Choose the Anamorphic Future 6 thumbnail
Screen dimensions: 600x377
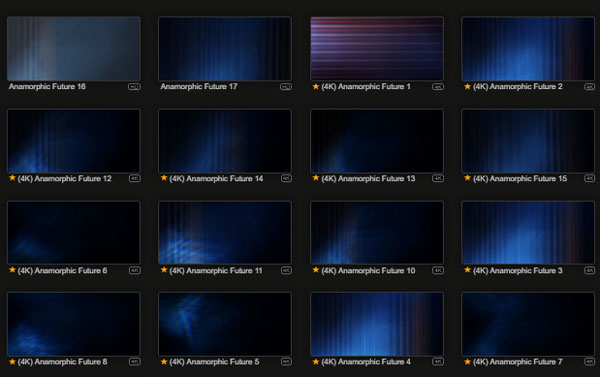tap(73, 233)
